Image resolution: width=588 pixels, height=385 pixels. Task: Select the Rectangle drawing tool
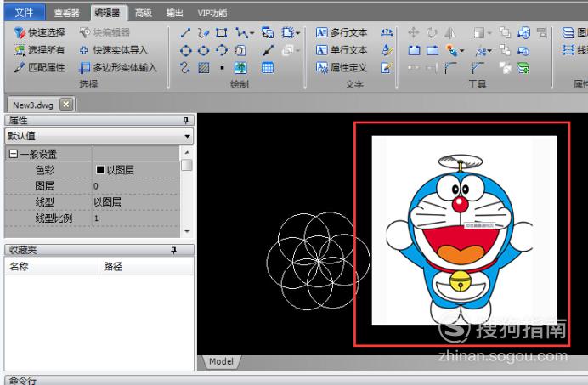point(221,32)
